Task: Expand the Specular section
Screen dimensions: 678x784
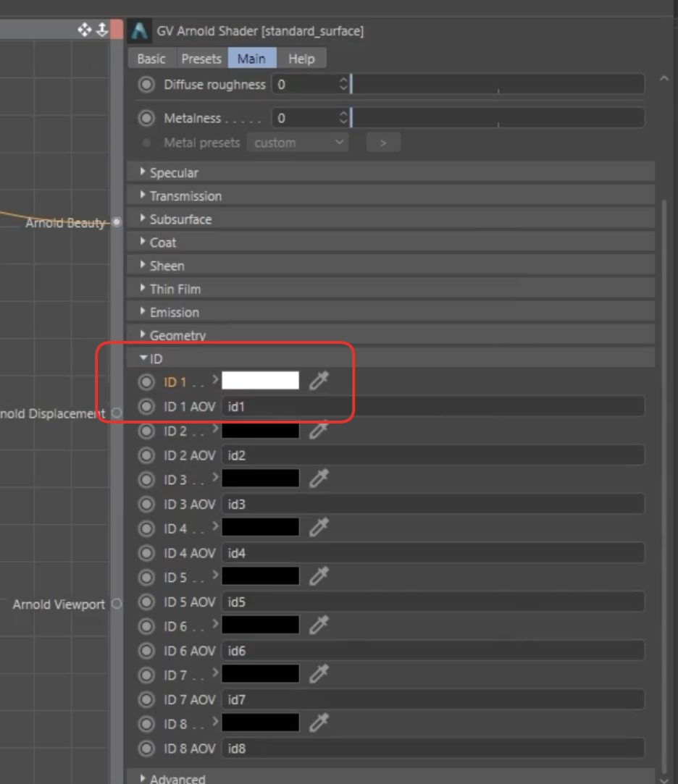Action: coord(390,172)
